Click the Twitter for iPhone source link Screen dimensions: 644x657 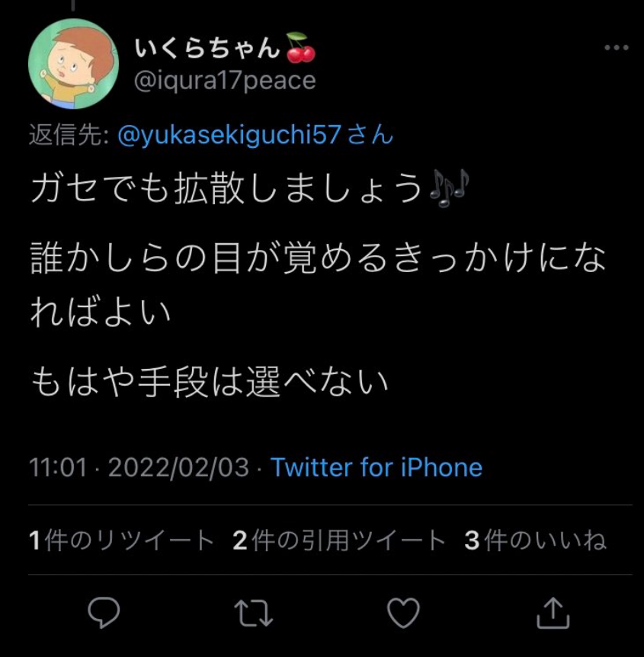(x=376, y=467)
